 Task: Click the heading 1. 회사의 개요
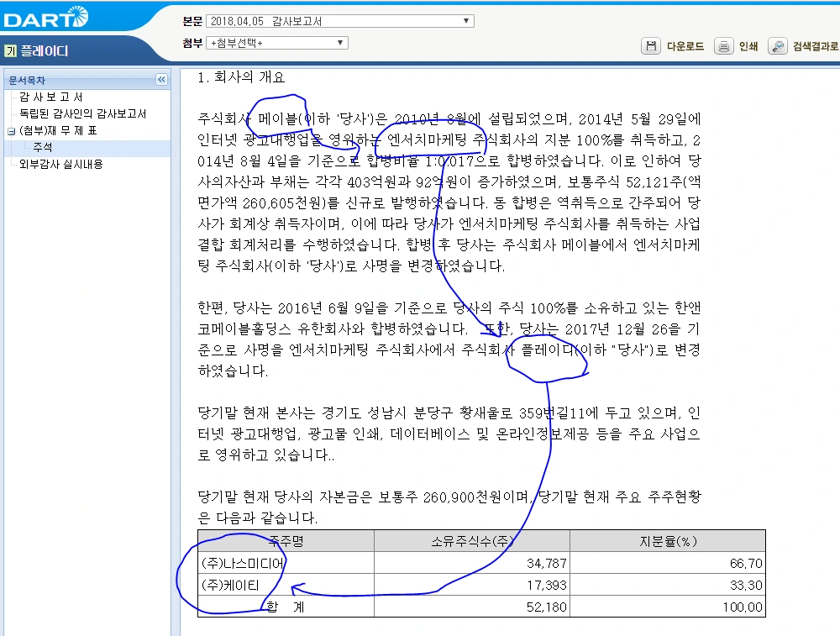click(x=241, y=77)
